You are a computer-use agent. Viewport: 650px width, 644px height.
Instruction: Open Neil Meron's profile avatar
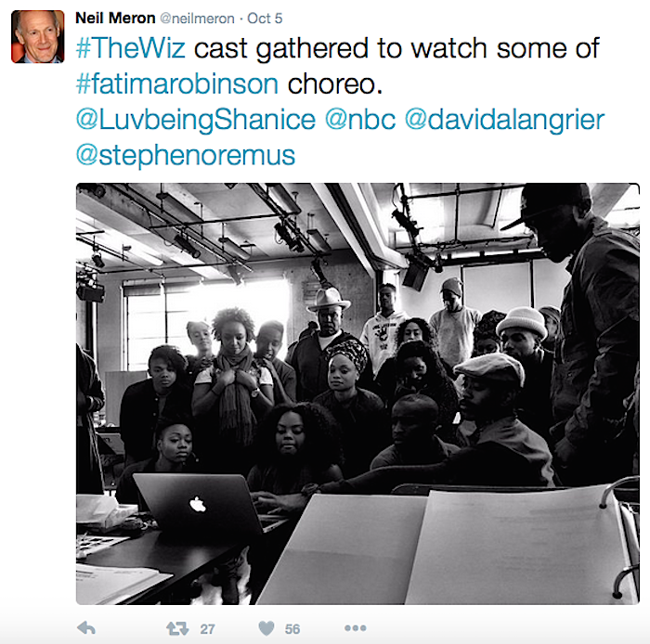(x=38, y=36)
